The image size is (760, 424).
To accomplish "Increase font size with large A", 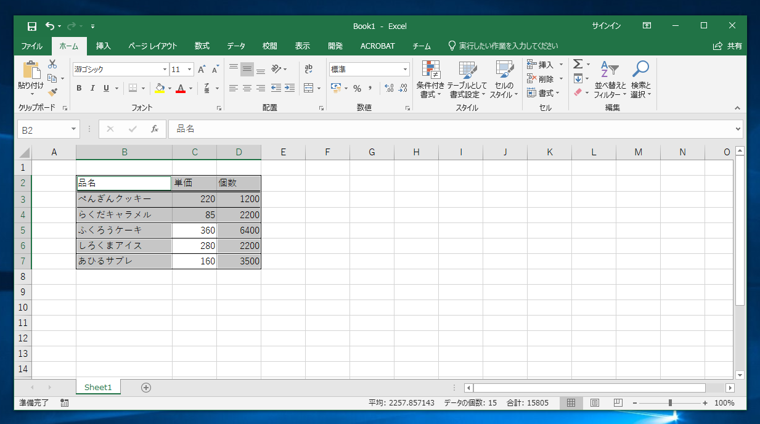I will (201, 69).
